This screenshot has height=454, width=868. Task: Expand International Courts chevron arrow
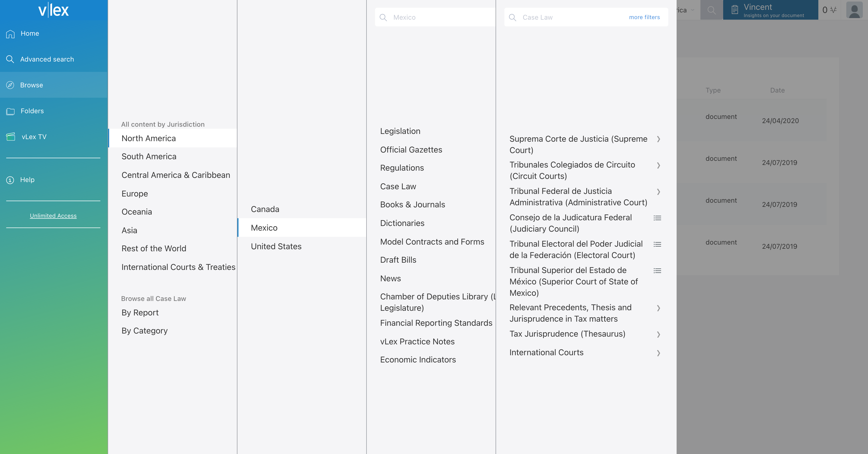pos(659,353)
